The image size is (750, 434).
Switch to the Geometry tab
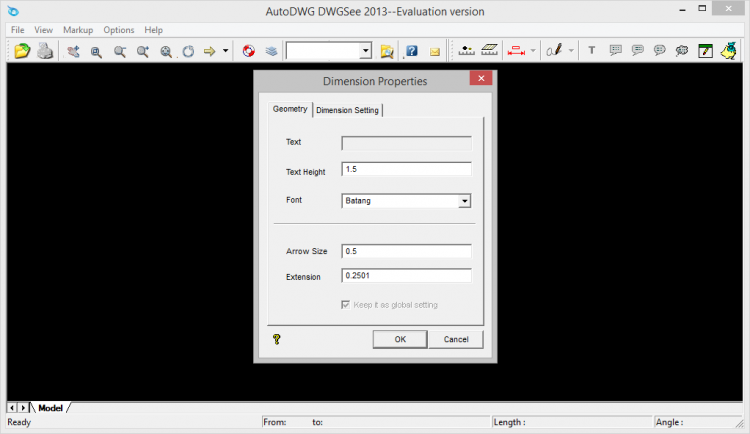click(290, 109)
